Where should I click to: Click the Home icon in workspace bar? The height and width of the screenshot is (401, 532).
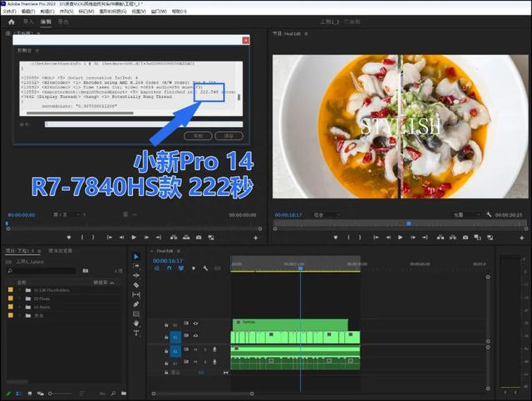click(12, 22)
